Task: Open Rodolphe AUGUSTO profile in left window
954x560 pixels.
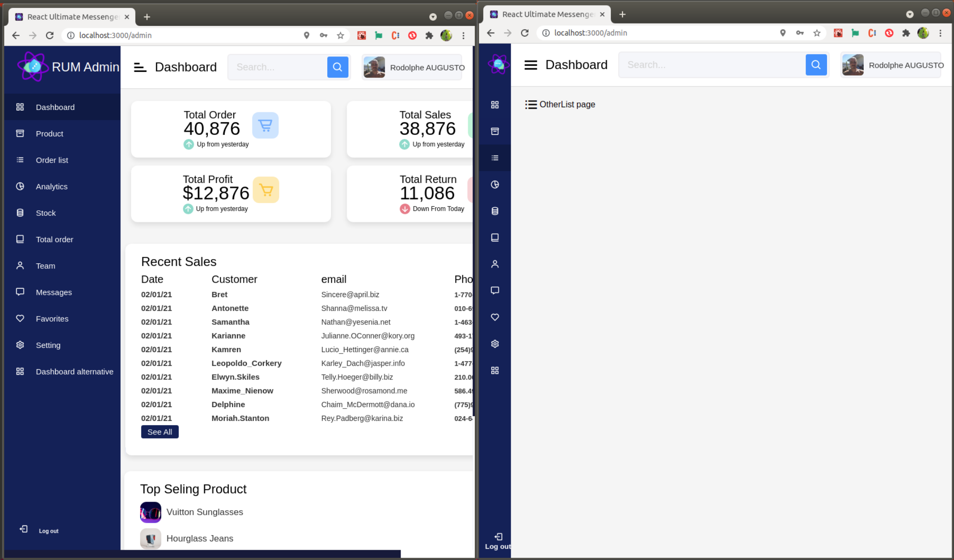Action: [414, 67]
